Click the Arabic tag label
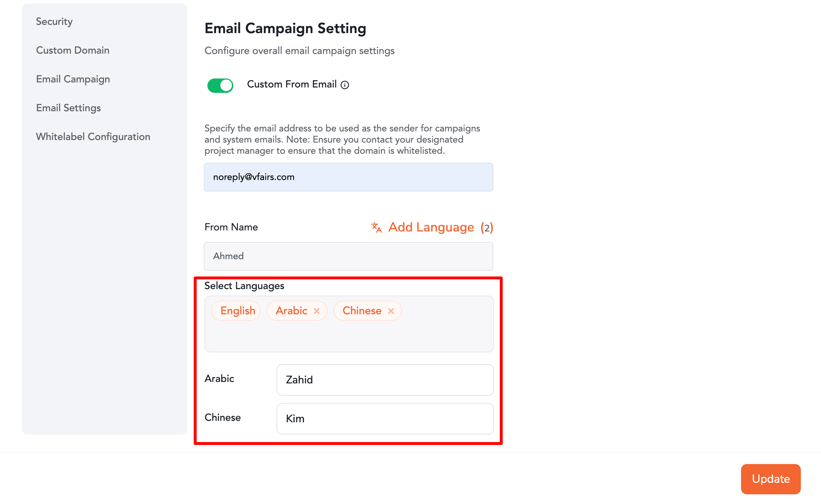This screenshot has width=821, height=504. point(291,311)
